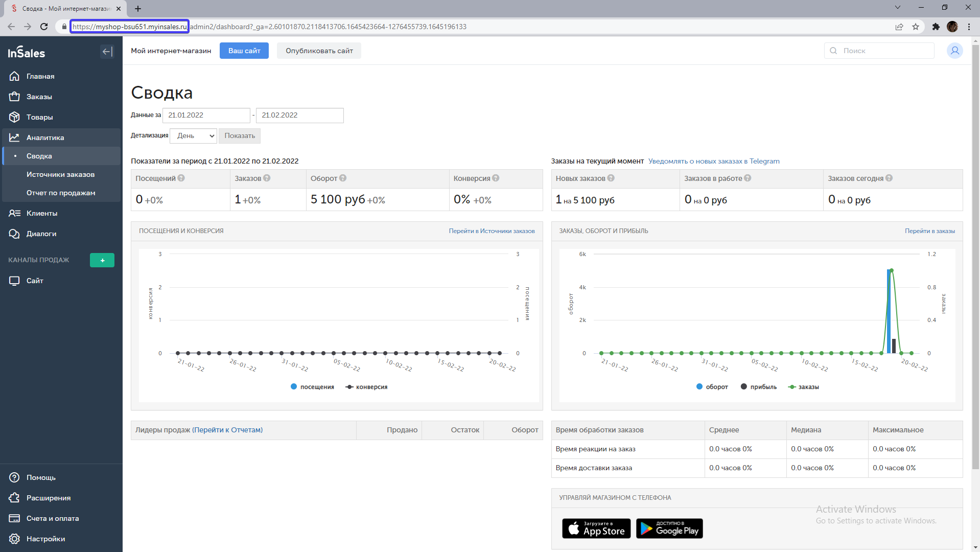Open Товары box icon in sidebar
This screenshot has width=980, height=552.
coord(14,117)
